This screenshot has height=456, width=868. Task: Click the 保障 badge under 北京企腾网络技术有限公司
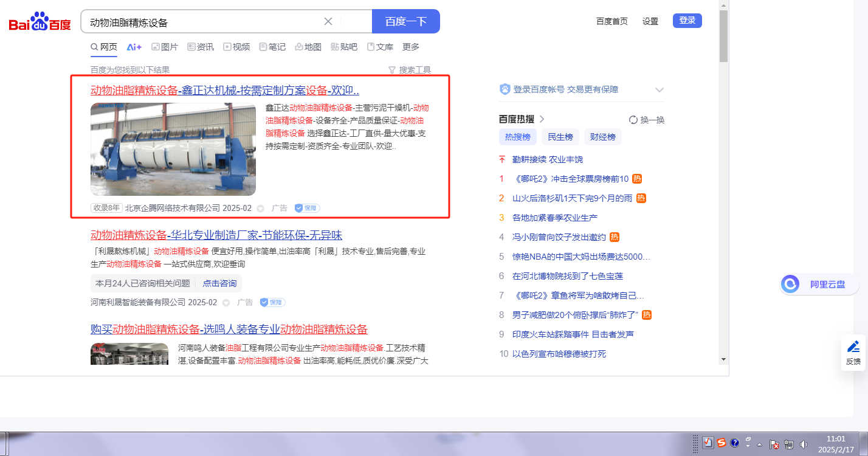coord(308,208)
